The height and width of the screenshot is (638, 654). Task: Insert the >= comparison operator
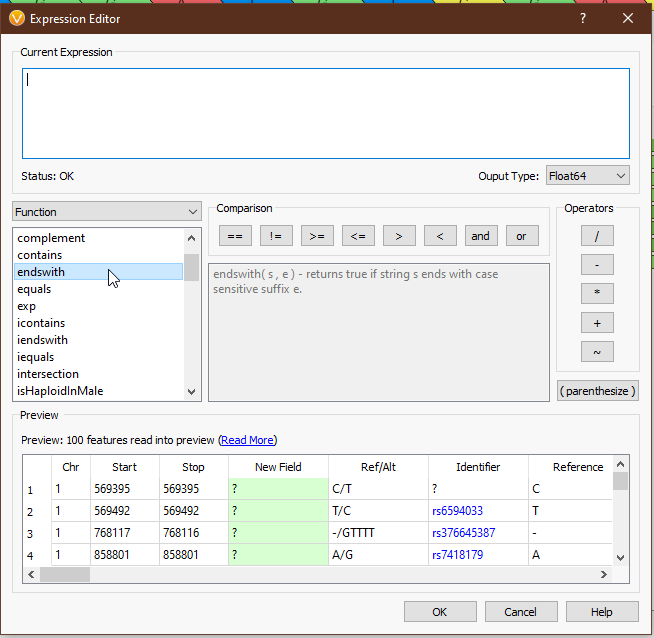pos(317,236)
